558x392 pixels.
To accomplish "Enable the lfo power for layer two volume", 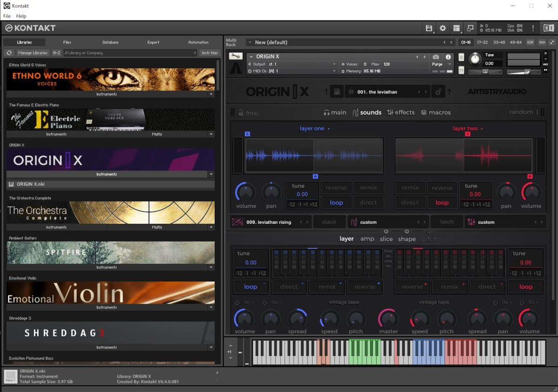I will pyautogui.click(x=523, y=302).
